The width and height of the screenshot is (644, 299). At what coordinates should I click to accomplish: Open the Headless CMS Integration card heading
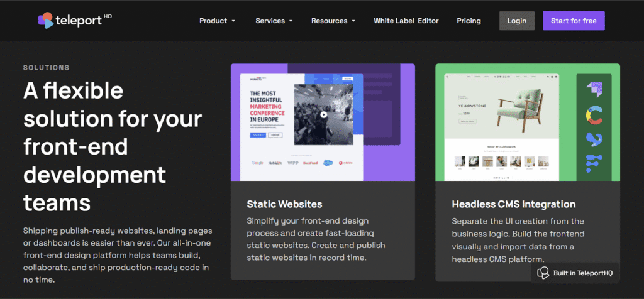[x=513, y=204]
